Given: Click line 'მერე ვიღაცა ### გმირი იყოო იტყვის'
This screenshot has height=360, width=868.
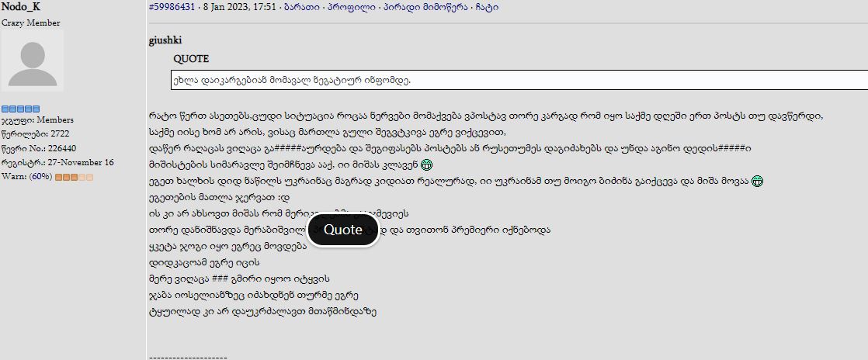Looking at the screenshot, I should [x=240, y=279].
